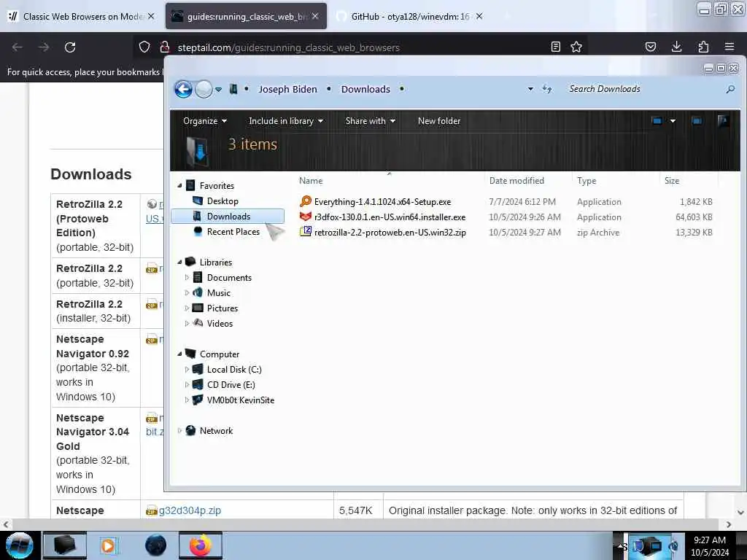Image resolution: width=747 pixels, height=560 pixels.
Task: Toggle the preview pane icon
Action: point(697,121)
